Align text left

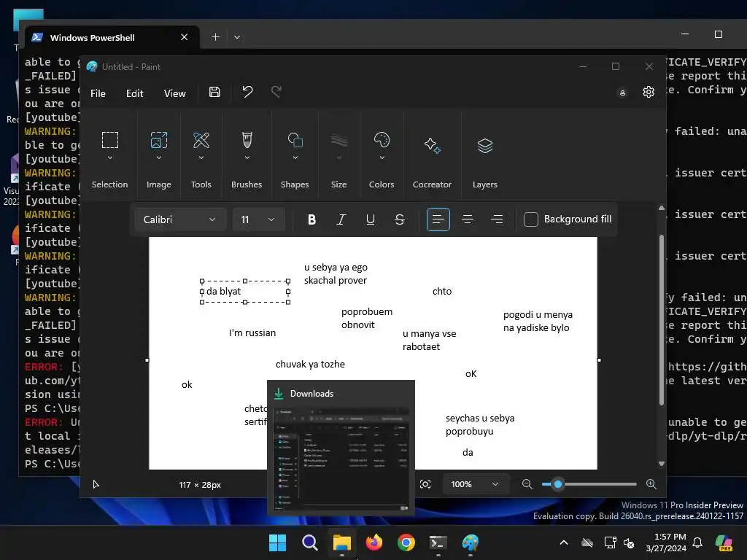point(438,219)
